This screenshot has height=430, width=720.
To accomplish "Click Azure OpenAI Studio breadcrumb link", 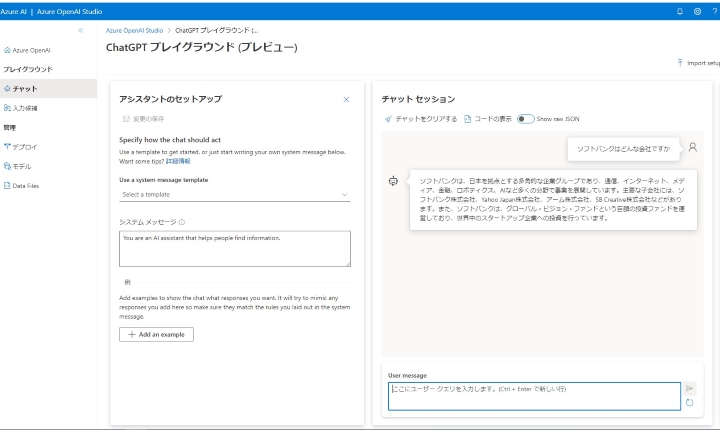I will (137, 31).
